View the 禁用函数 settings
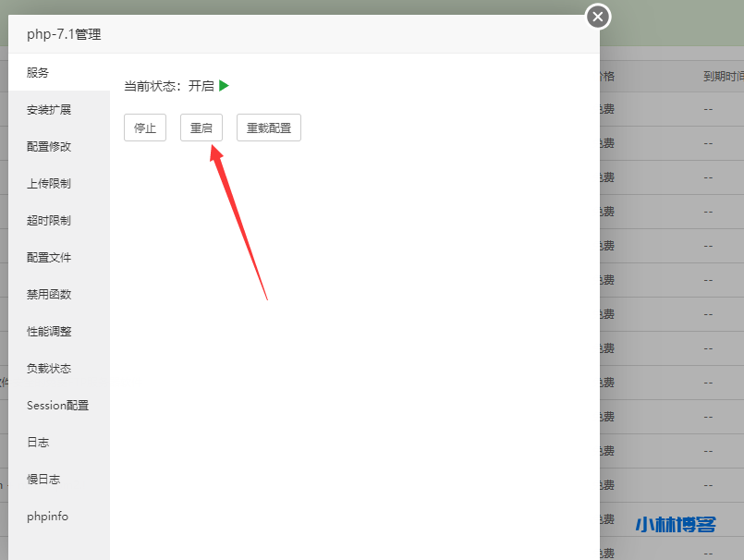744x560 pixels. point(50,294)
